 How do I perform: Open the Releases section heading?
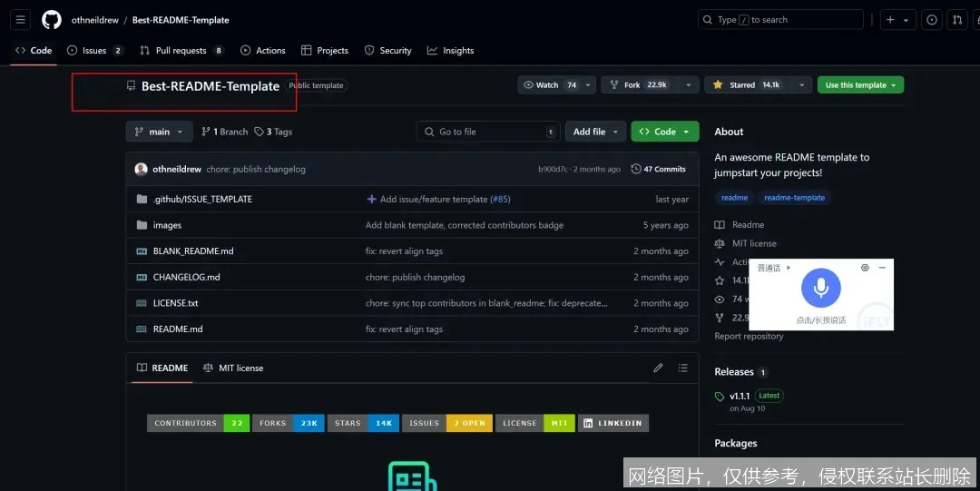click(734, 371)
